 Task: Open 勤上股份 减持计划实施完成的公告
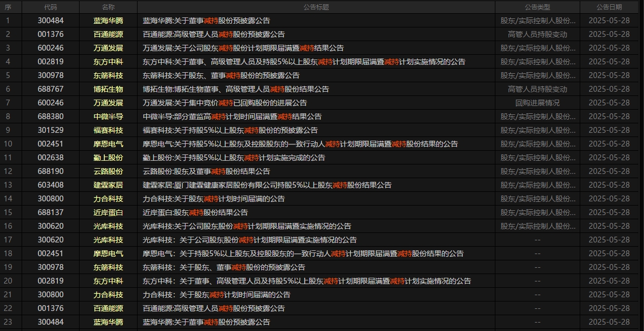234,158
